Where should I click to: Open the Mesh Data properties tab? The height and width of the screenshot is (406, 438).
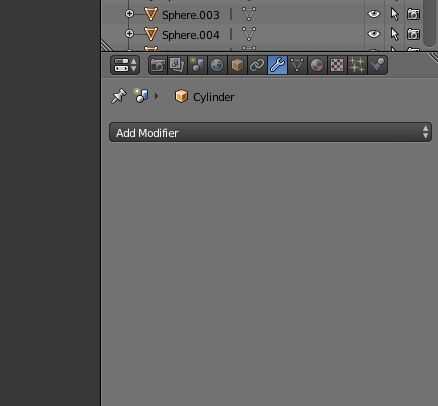tap(297, 65)
